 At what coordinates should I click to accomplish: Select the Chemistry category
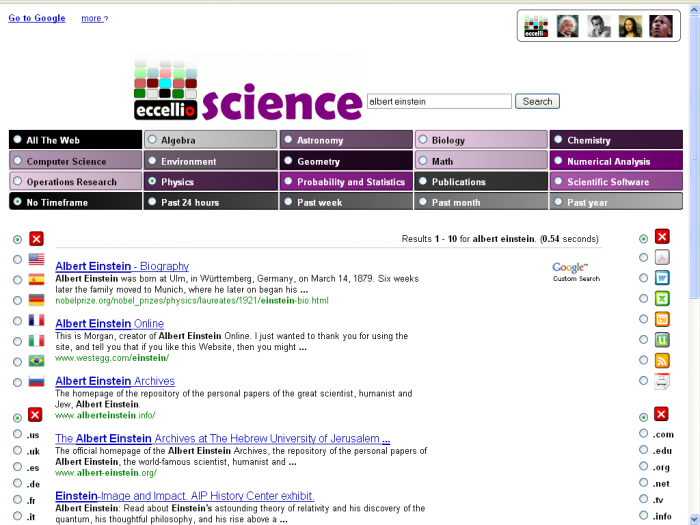tap(616, 140)
